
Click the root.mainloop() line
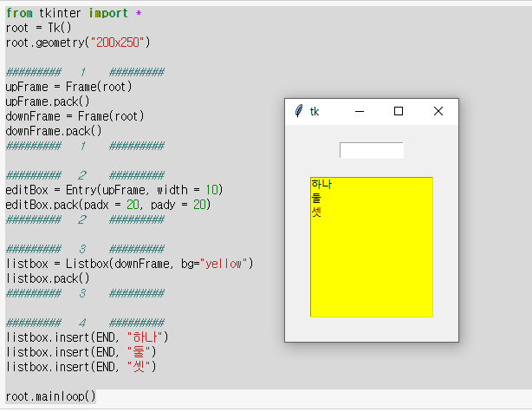click(50, 396)
